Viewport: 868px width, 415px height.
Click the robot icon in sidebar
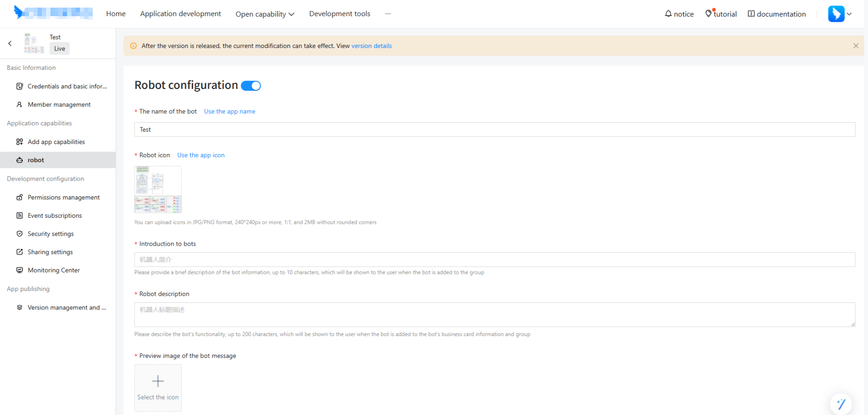20,160
